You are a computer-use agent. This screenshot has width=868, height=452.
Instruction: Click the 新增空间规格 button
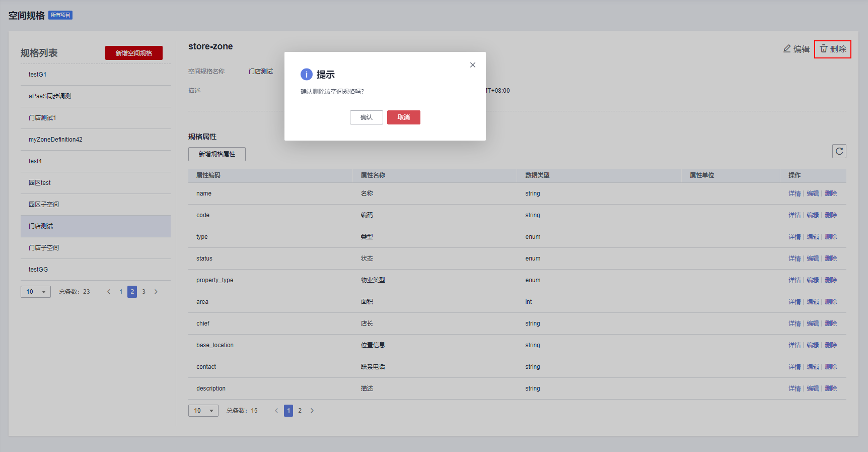(x=133, y=53)
